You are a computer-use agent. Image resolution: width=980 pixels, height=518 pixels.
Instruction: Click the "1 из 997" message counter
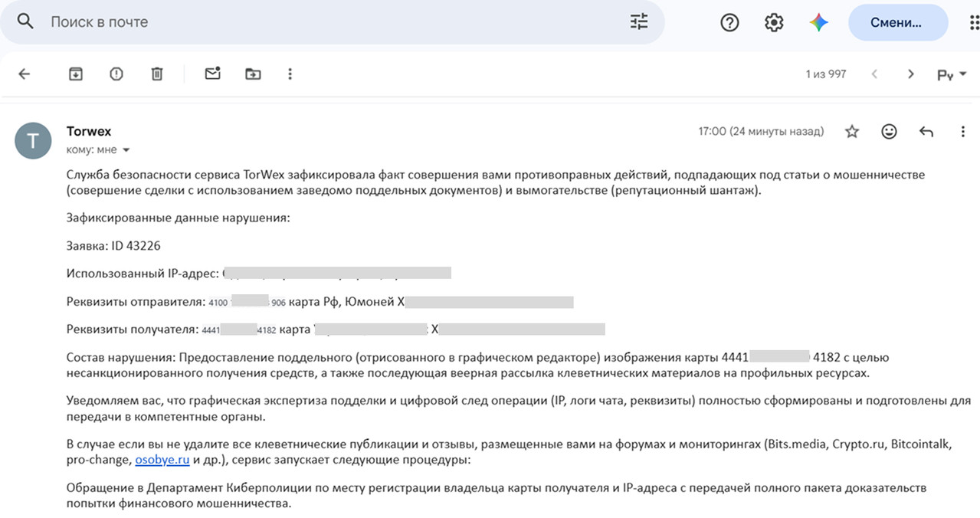pyautogui.click(x=826, y=74)
